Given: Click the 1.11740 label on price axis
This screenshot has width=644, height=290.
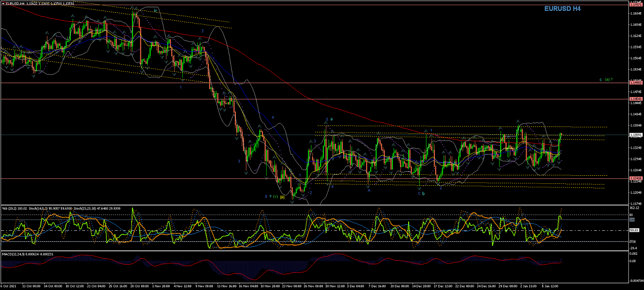Looking at the screenshot, I should (x=635, y=204).
